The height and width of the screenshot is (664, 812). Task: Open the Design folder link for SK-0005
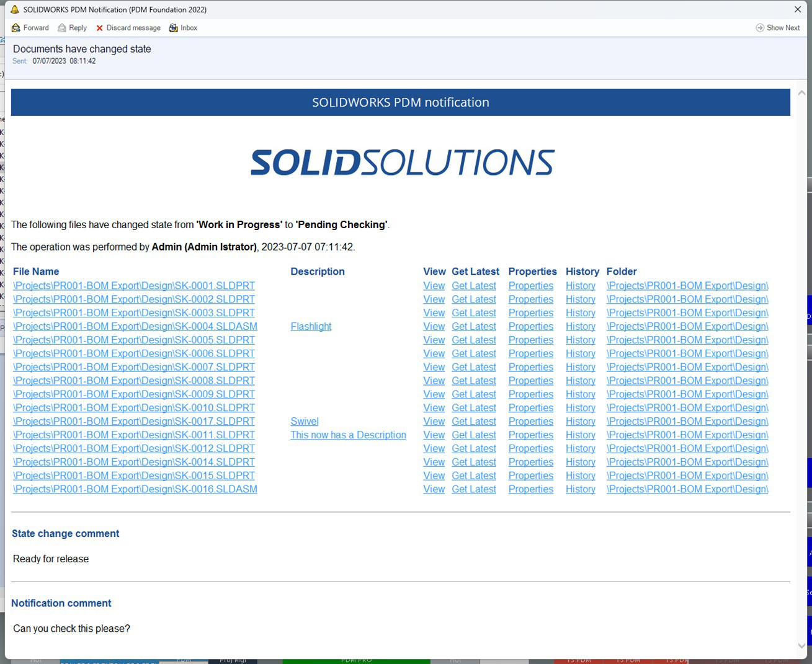[x=687, y=340]
